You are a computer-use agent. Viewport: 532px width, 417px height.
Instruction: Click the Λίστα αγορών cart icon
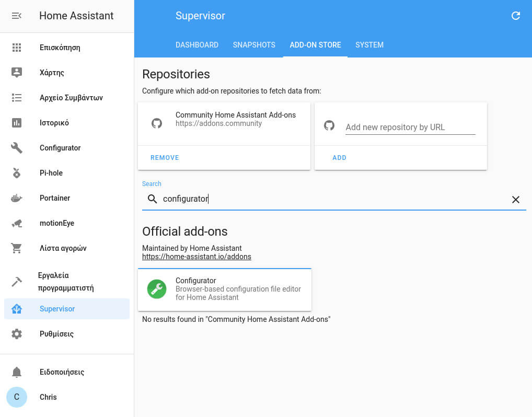(x=17, y=248)
